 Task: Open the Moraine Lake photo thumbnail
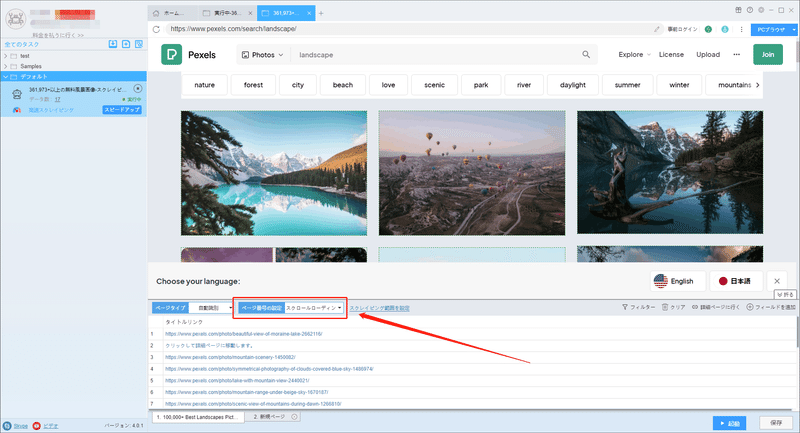click(274, 173)
